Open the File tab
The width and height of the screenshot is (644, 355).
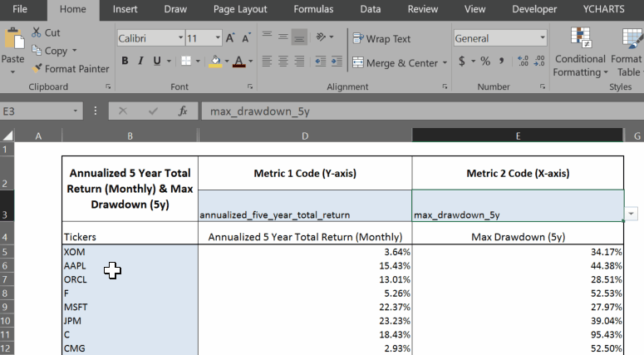point(20,9)
